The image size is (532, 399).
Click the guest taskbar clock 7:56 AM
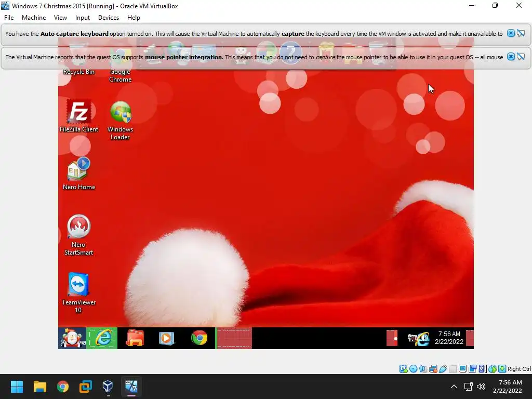(x=449, y=338)
